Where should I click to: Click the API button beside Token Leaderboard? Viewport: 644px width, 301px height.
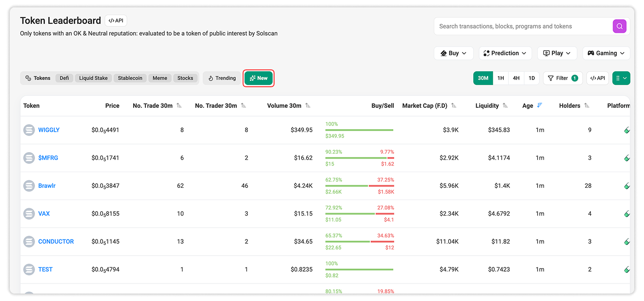tap(116, 20)
